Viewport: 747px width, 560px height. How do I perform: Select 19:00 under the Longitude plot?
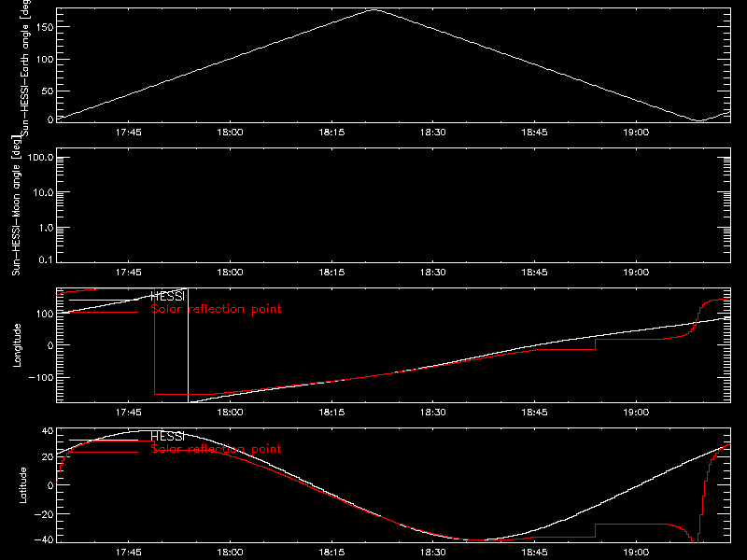[x=636, y=413]
